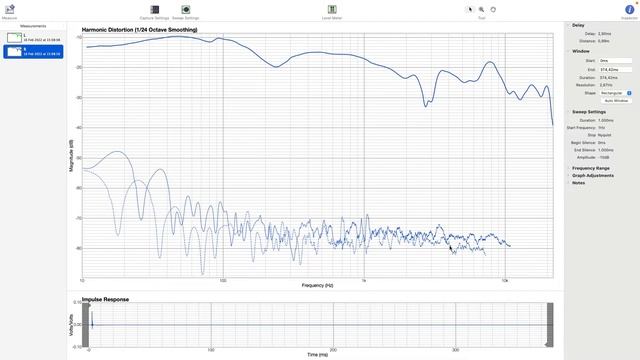Click the right impulse window handle
640x360 pixels.
[550, 325]
